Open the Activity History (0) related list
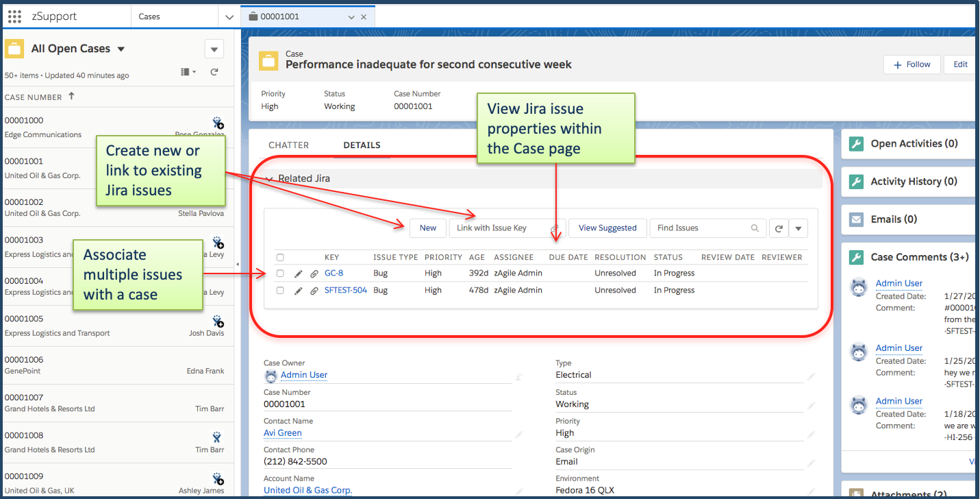The width and height of the screenshot is (980, 499). pos(914,182)
